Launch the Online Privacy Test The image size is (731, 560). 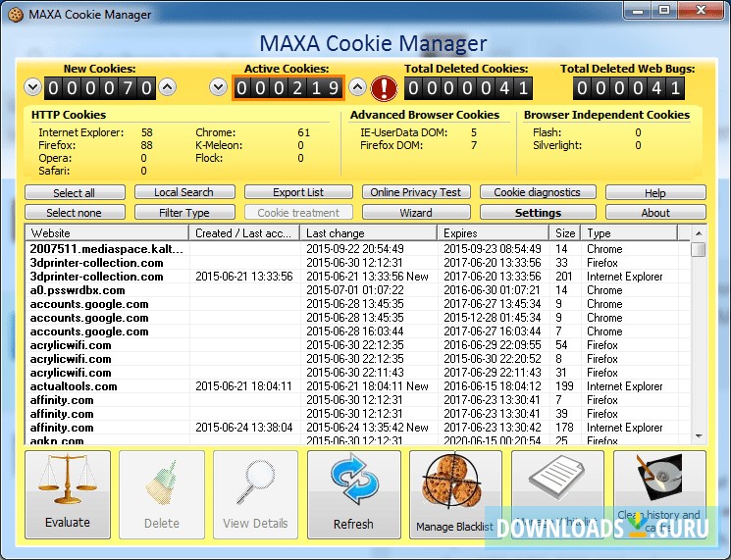(416, 192)
